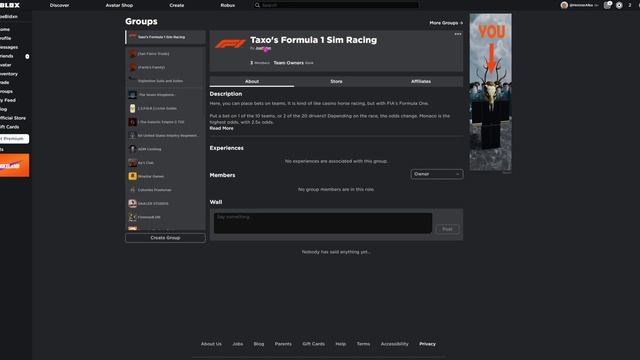
Task: Open the notifications icon in header
Action: (x=608, y=5)
